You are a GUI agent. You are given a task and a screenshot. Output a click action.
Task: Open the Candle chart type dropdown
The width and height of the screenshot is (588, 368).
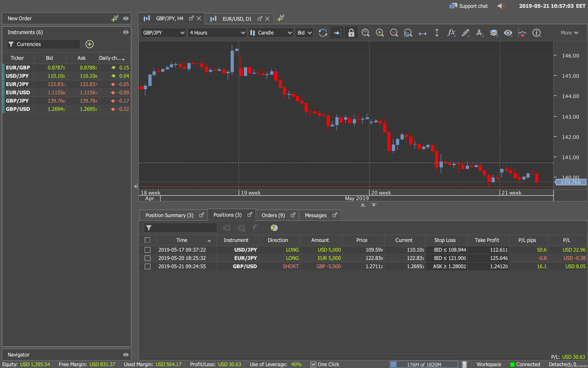pyautogui.click(x=271, y=33)
